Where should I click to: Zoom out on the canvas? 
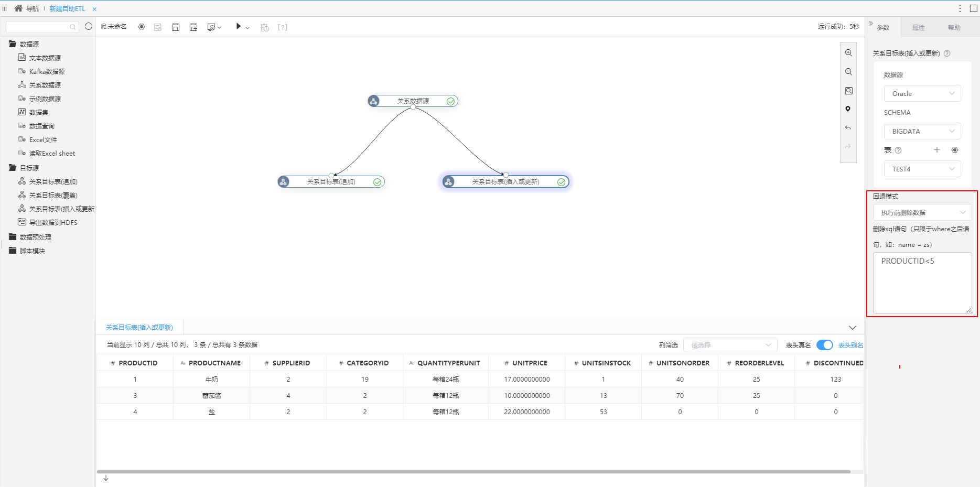pos(848,72)
